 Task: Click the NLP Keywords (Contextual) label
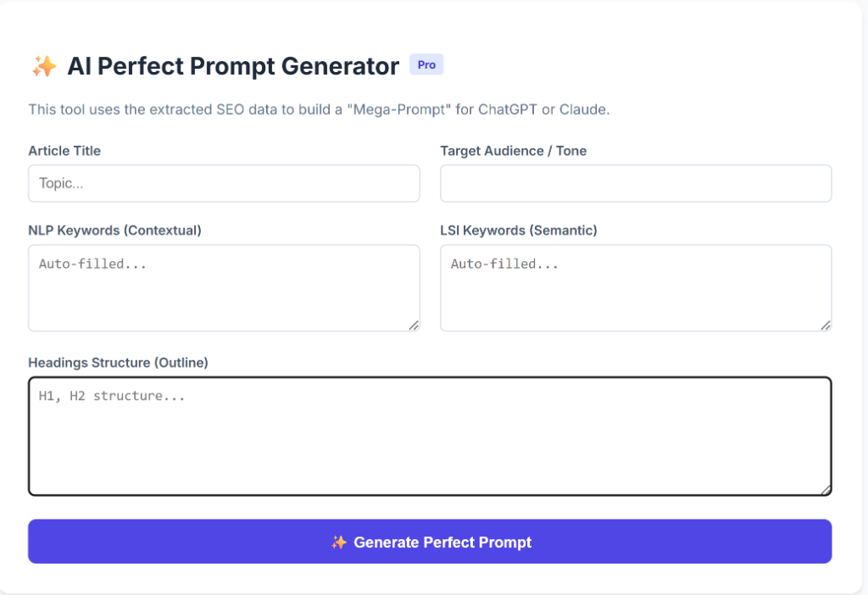[x=116, y=231]
